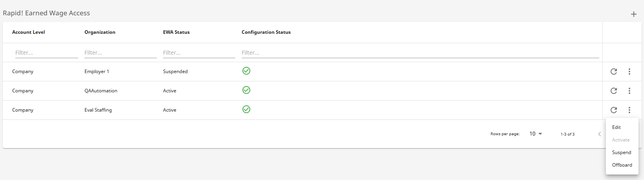Click QAAutomation configuration status checkmark
Image resolution: width=644 pixels, height=180 pixels.
(246, 90)
